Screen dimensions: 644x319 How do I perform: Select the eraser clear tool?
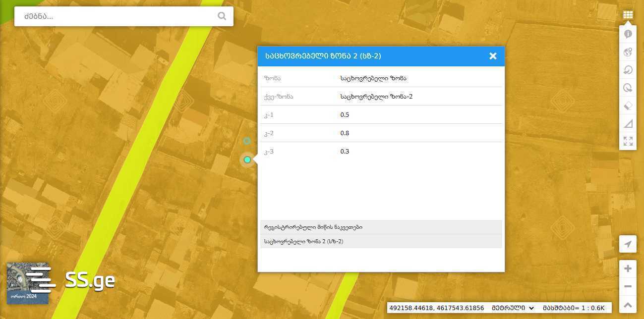(x=628, y=106)
